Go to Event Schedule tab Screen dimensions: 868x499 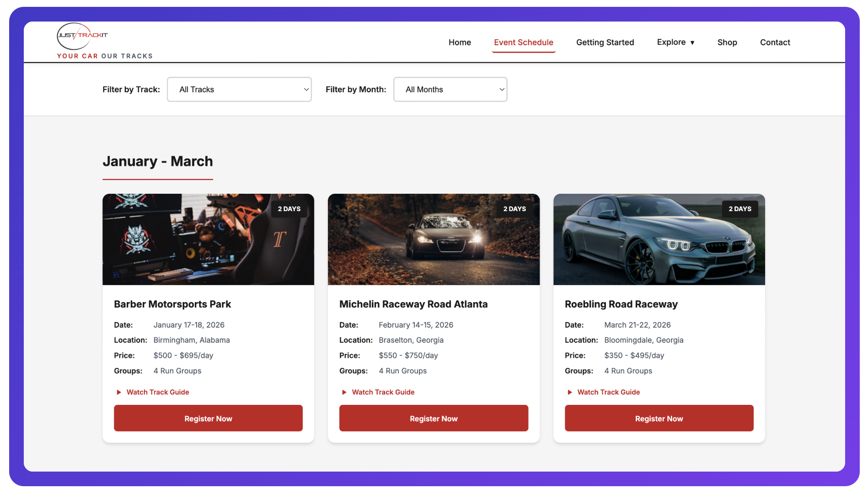point(524,42)
